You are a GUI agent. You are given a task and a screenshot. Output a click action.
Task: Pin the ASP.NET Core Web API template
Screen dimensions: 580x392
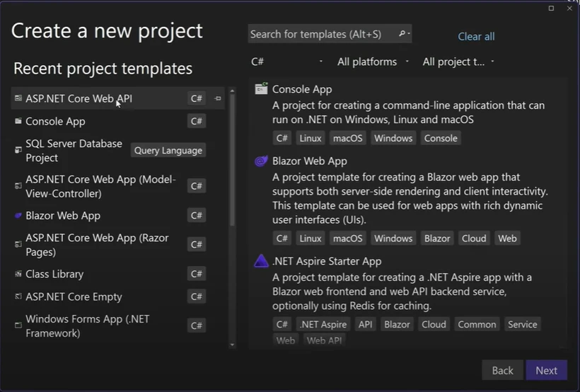coord(218,98)
